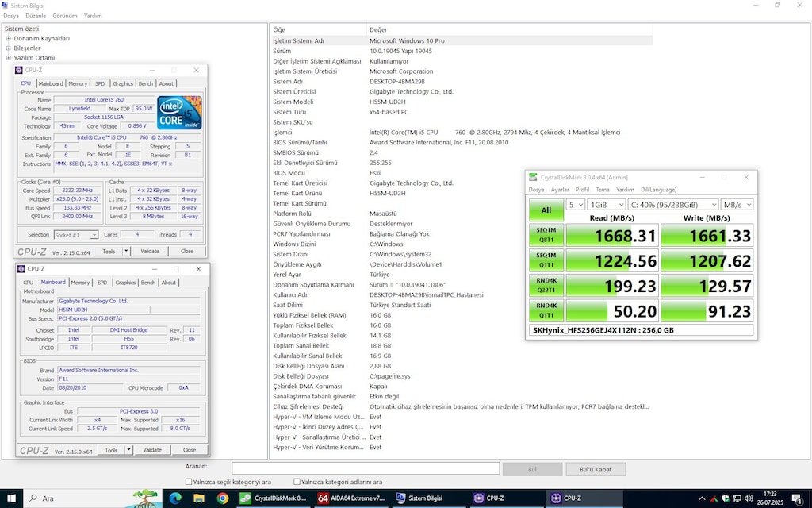Viewport: 812px width, 508px height.
Task: Select İşletim Sistemi Adı row
Action: pyautogui.click(x=462, y=40)
